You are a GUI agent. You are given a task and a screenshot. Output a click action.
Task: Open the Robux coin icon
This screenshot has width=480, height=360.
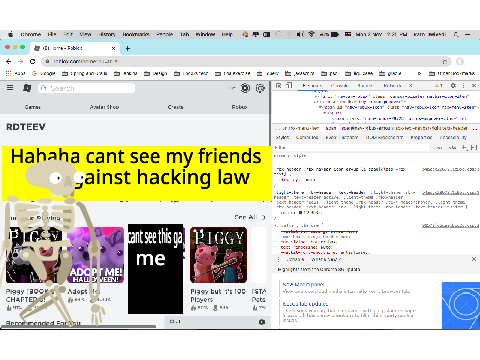[x=245, y=88]
